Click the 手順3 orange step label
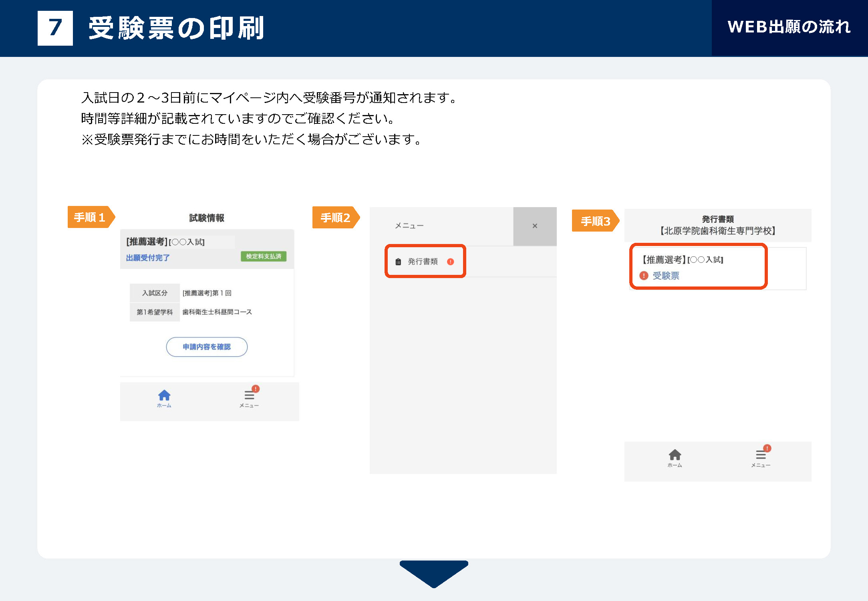The height and width of the screenshot is (601, 868). click(595, 221)
